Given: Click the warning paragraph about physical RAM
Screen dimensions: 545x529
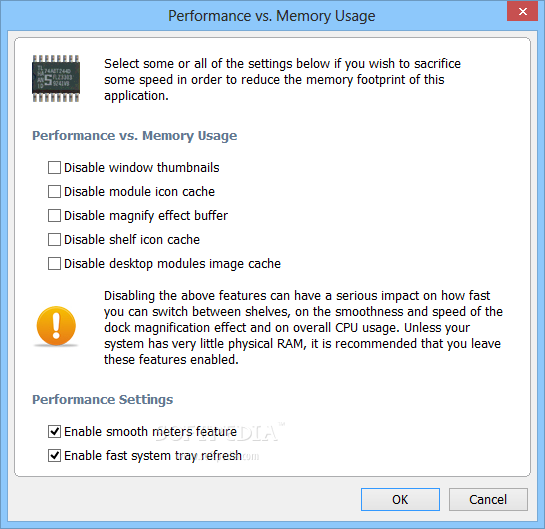Looking at the screenshot, I should (303, 327).
